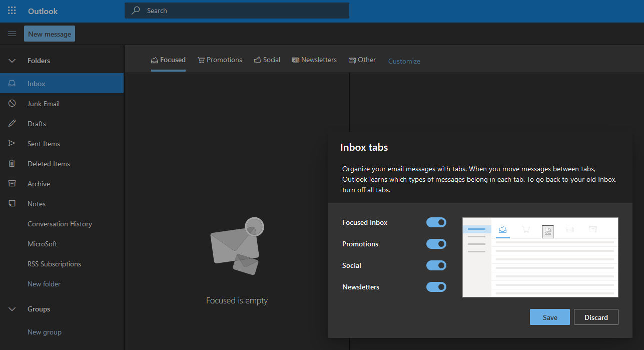The image size is (644, 350).
Task: Open the Deleted Items folder
Action: [x=62, y=164]
